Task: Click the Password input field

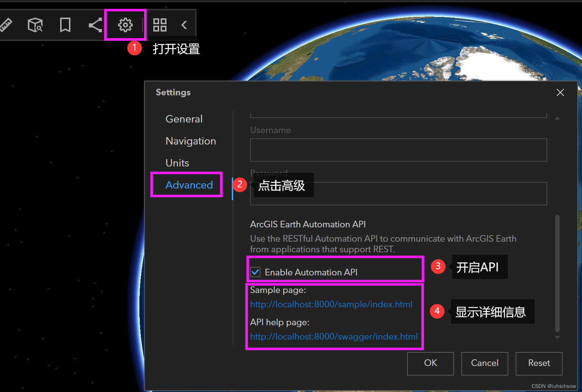Action: 398,194
